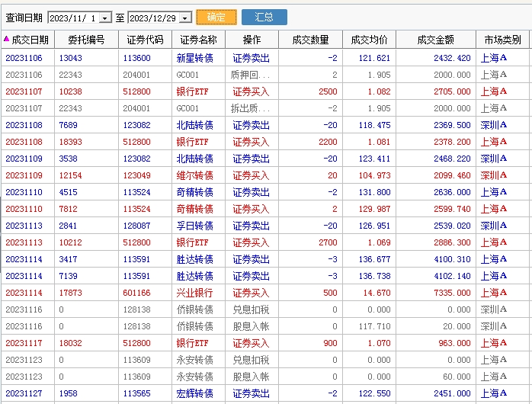The width and height of the screenshot is (532, 404).
Task: Click the orange 确定 confirm button
Action: [216, 17]
